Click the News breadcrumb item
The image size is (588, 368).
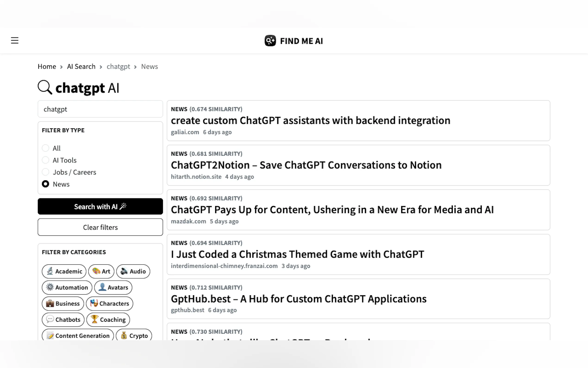(150, 67)
